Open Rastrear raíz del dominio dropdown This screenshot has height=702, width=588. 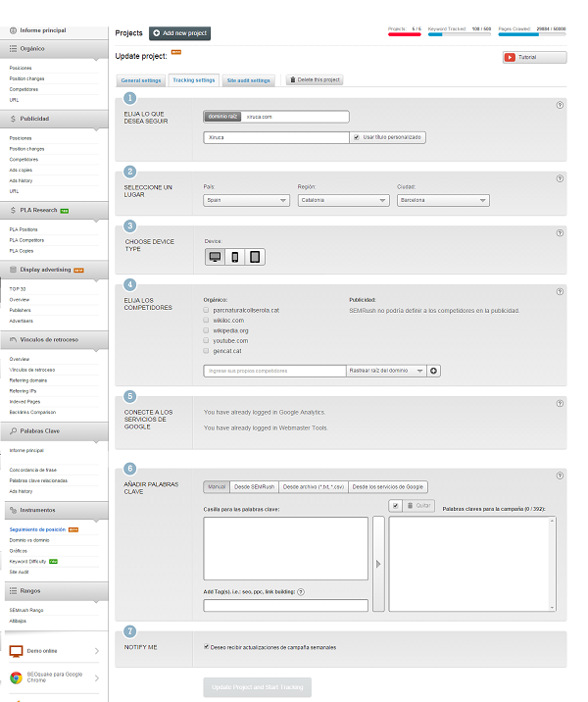click(387, 371)
